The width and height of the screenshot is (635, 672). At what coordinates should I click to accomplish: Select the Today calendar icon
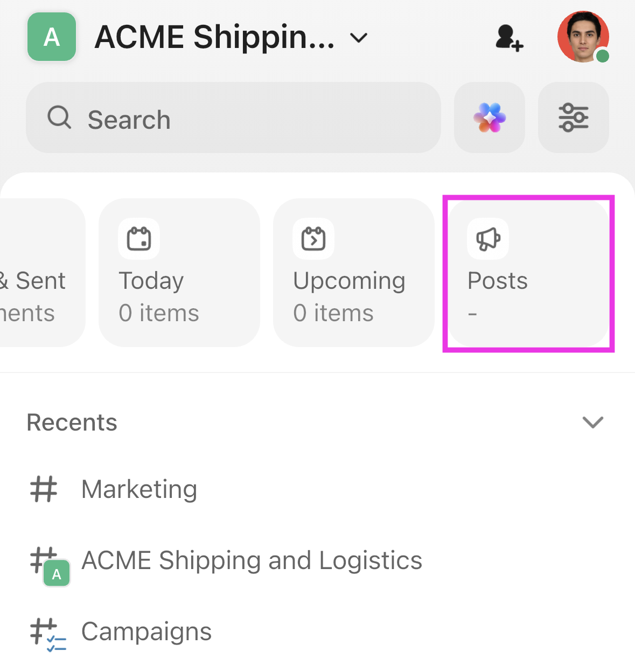tap(139, 239)
